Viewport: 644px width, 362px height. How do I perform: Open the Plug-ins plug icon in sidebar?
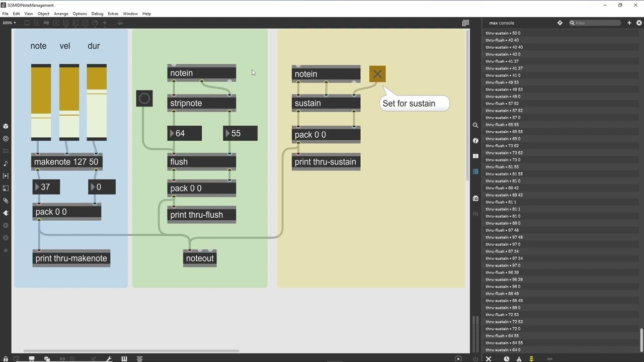[x=6, y=213]
